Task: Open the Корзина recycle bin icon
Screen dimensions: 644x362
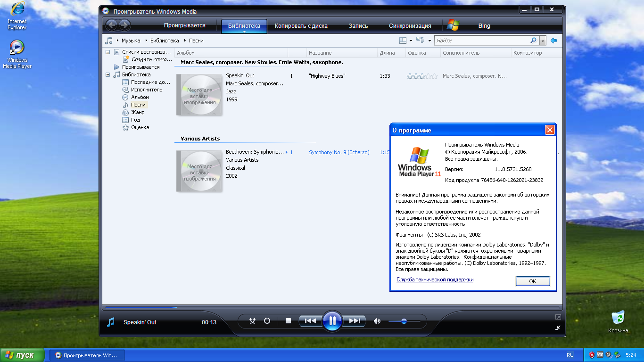Action: click(x=618, y=322)
